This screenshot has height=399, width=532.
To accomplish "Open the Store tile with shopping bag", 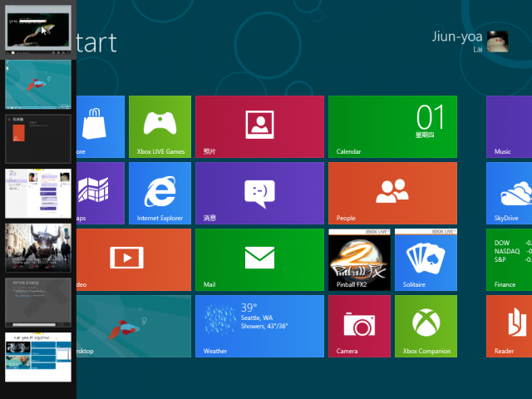I will [101, 126].
